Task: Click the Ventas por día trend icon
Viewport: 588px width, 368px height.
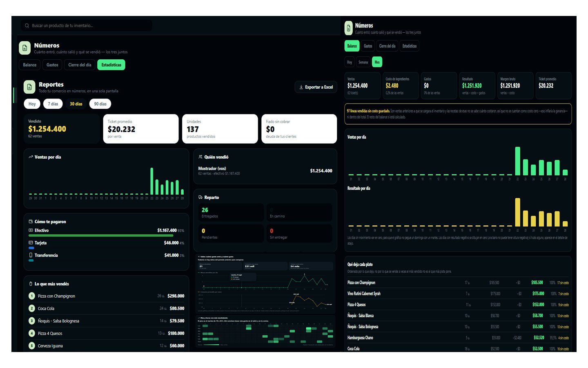Action: 31,157
